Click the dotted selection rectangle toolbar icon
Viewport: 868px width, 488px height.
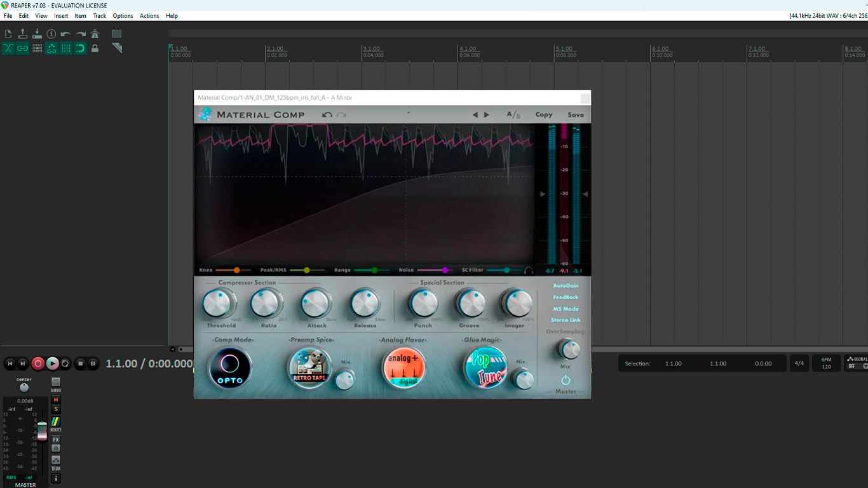(x=117, y=34)
